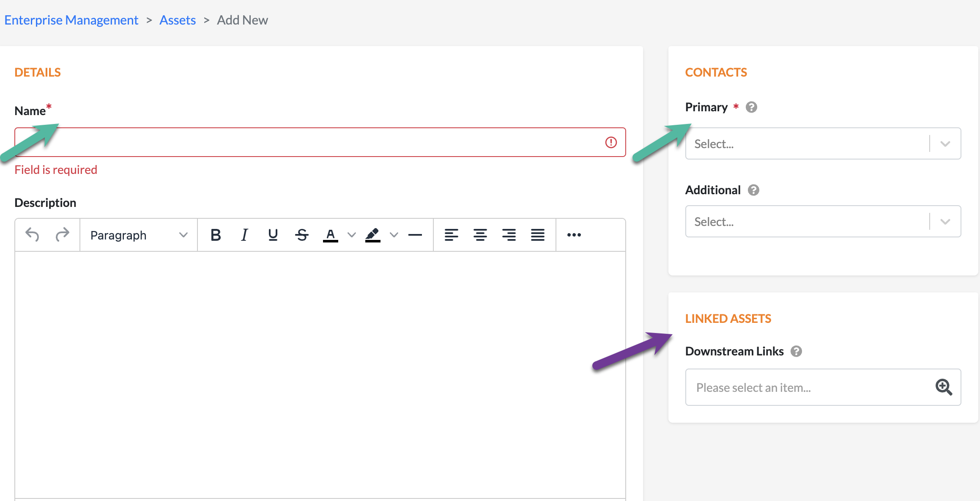This screenshot has height=501, width=980.
Task: Open the more options ellipsis menu
Action: 574,234
